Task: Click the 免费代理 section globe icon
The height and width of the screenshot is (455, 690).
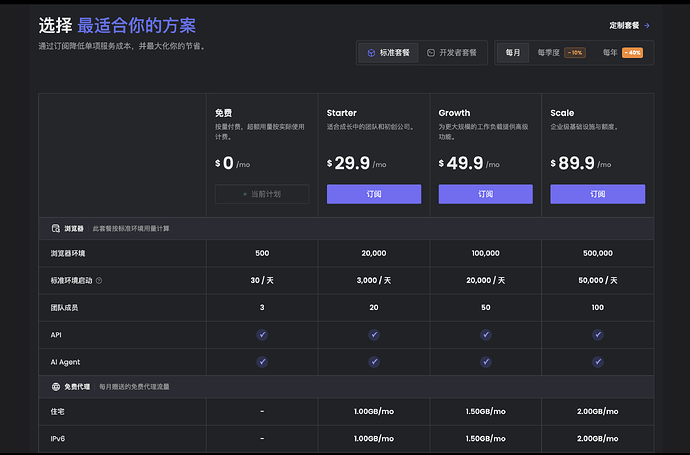Action: [56, 387]
